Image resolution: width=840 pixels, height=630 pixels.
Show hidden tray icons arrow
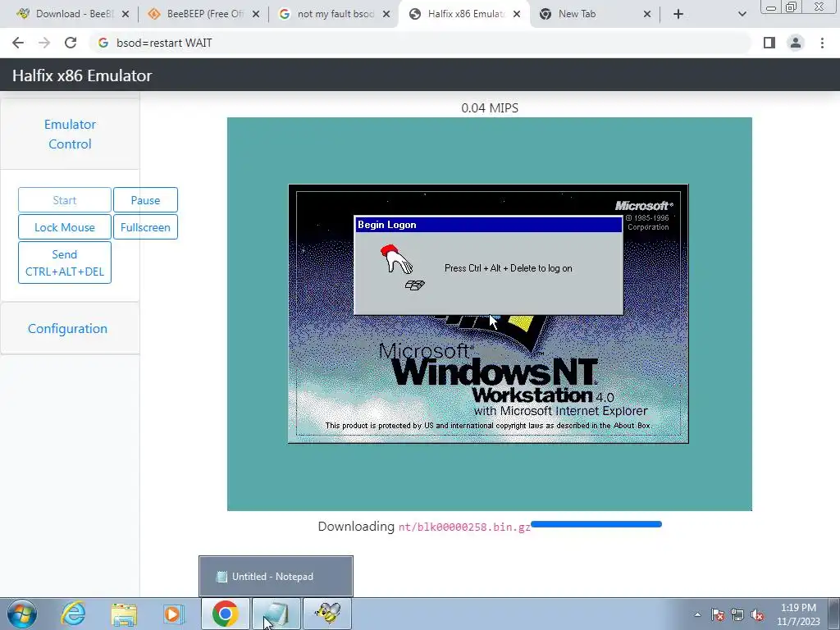coord(697,614)
